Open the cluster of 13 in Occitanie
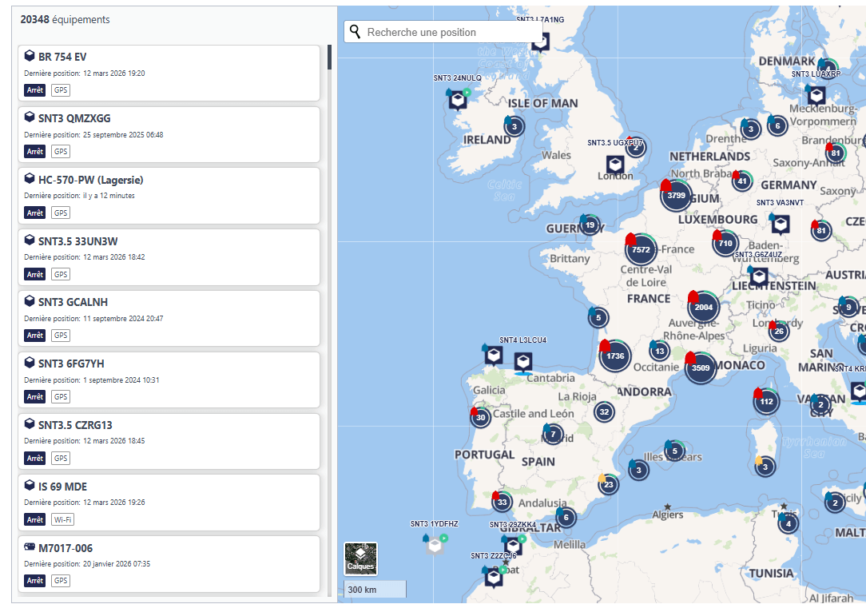This screenshot has height=616, width=866. pyautogui.click(x=659, y=351)
